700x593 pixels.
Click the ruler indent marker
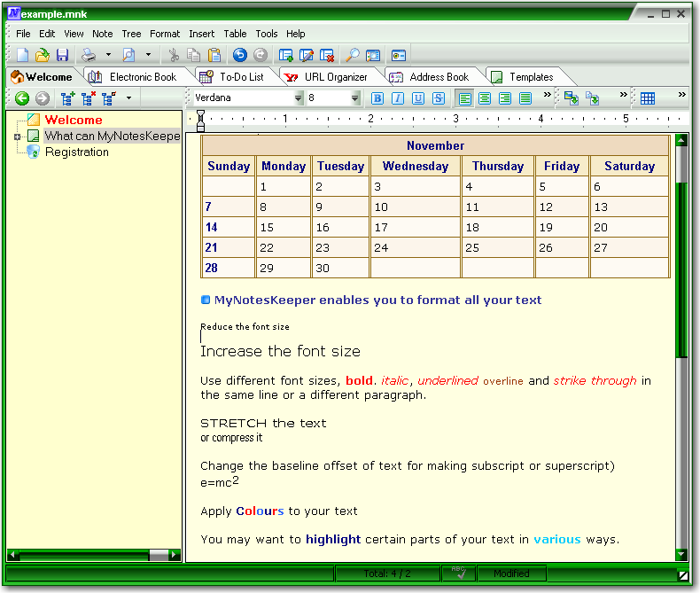tap(200, 121)
